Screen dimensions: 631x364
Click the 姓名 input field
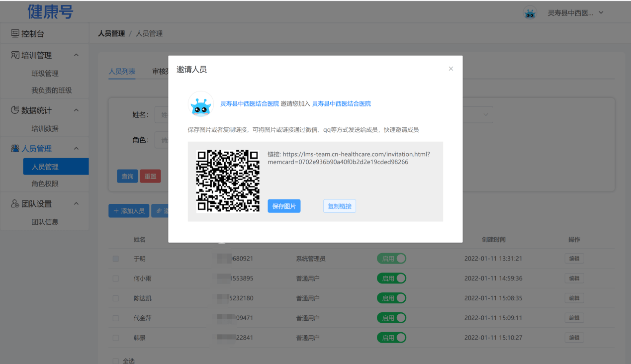(x=162, y=115)
